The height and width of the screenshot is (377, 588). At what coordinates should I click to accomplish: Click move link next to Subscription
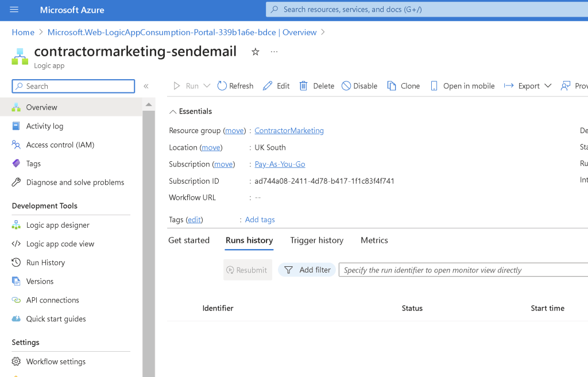click(x=223, y=164)
